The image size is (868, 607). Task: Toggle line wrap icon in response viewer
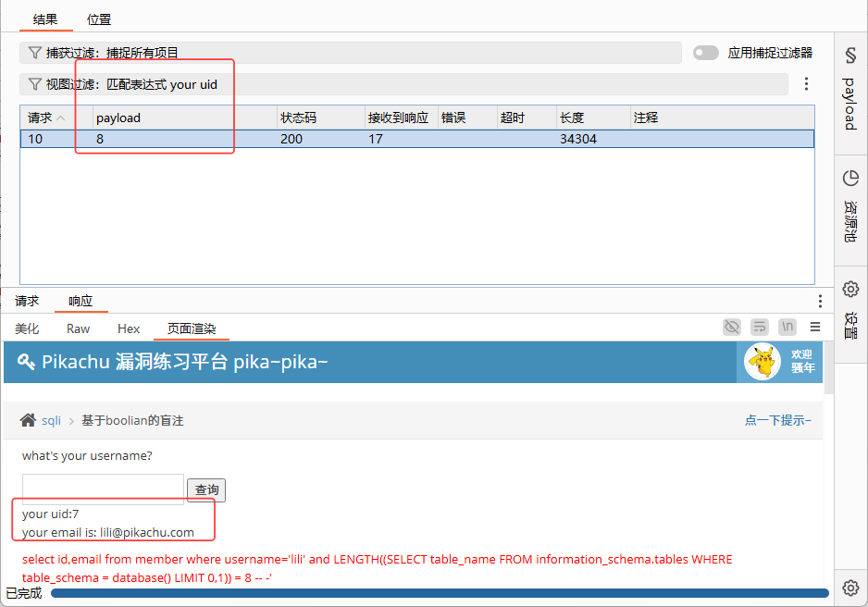760,327
